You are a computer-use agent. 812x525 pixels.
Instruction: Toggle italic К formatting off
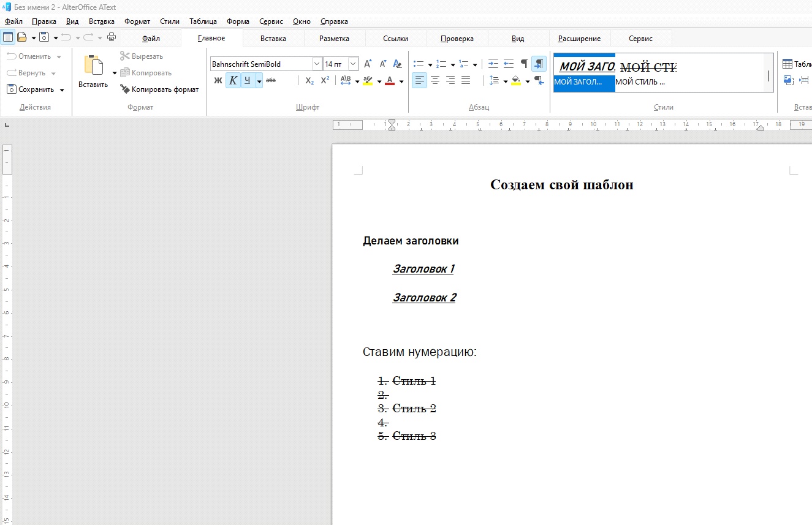pos(233,80)
